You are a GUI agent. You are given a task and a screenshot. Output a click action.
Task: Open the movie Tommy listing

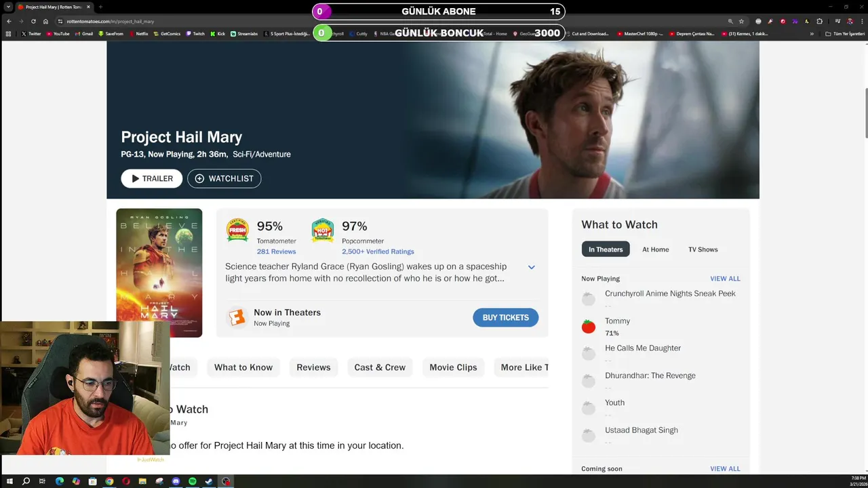click(x=617, y=321)
